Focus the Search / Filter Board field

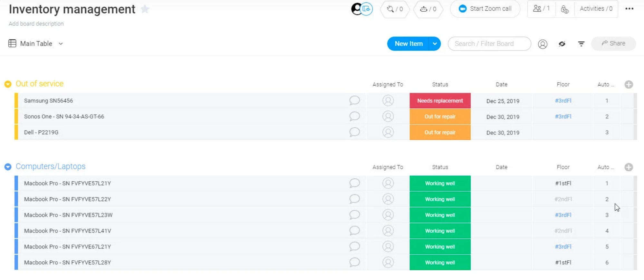489,44
